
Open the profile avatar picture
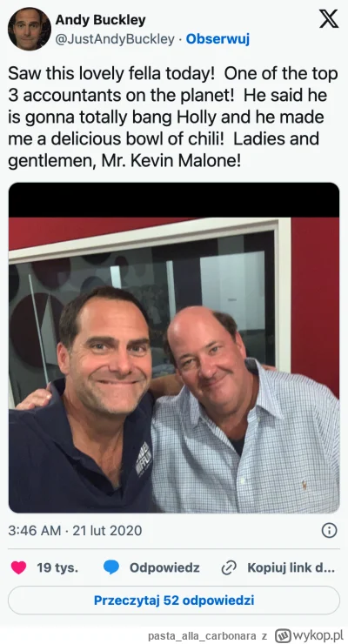click(29, 30)
